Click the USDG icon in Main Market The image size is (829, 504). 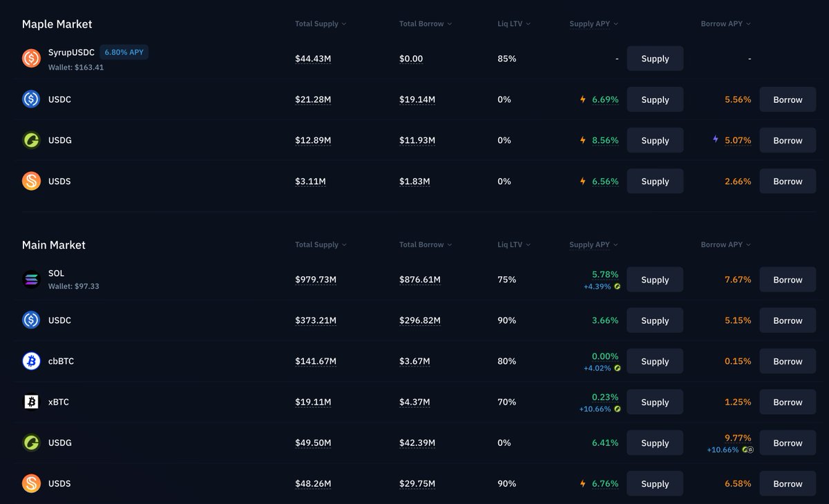click(31, 443)
